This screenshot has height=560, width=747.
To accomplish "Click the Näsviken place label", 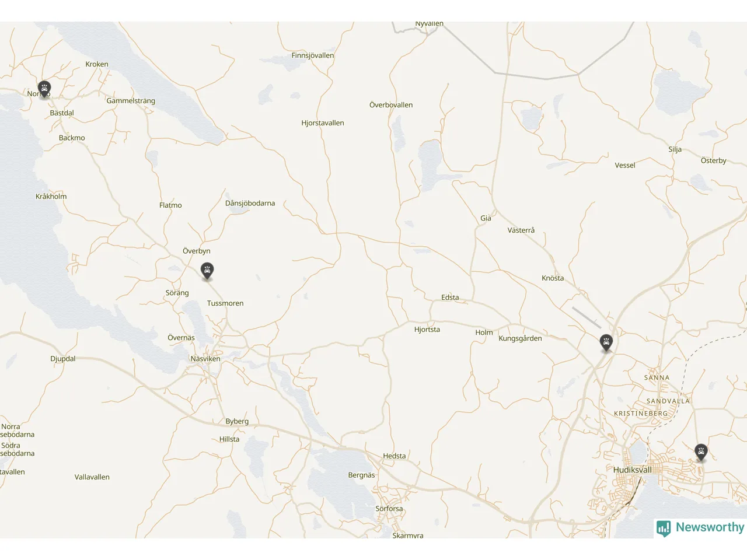I will tap(205, 359).
